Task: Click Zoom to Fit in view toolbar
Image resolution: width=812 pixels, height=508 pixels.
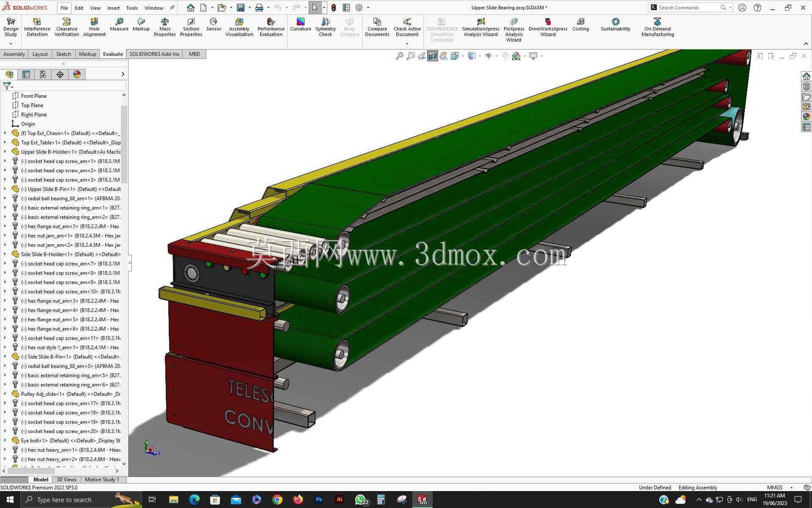Action: 399,56
